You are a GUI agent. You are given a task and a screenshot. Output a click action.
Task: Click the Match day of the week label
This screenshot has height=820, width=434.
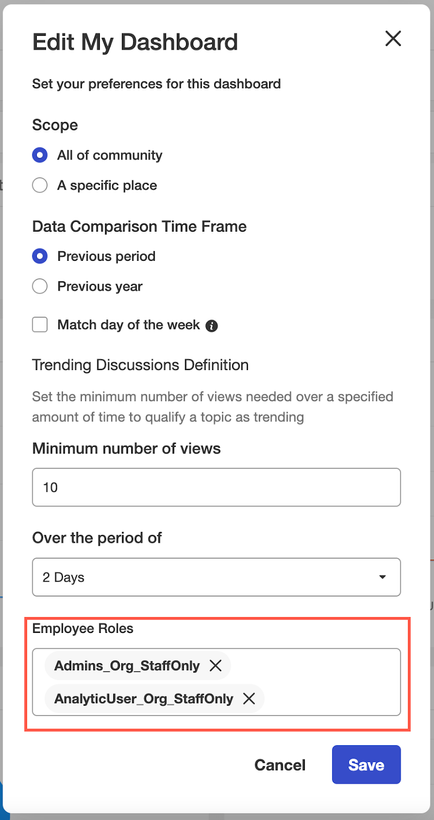(x=129, y=325)
